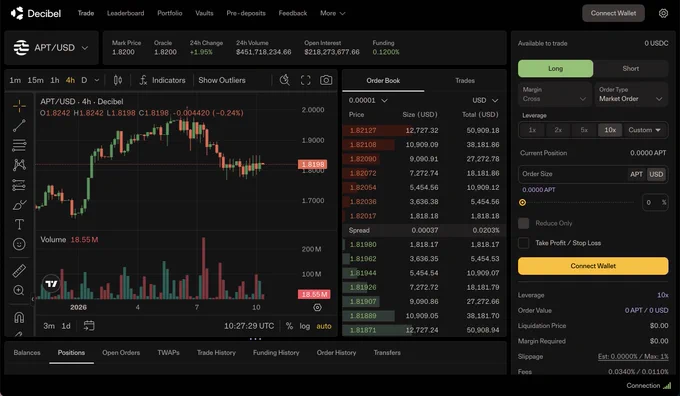
Task: Expand the APT/USD market selector
Action: pyautogui.click(x=51, y=48)
